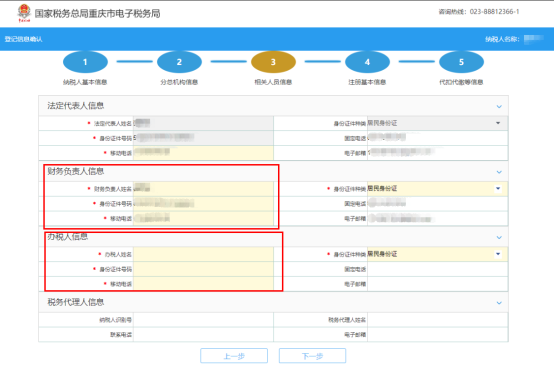Image resolution: width=554 pixels, height=369 pixels.
Task: Collapse the 办税人信息 section chevron
Action: [499, 237]
